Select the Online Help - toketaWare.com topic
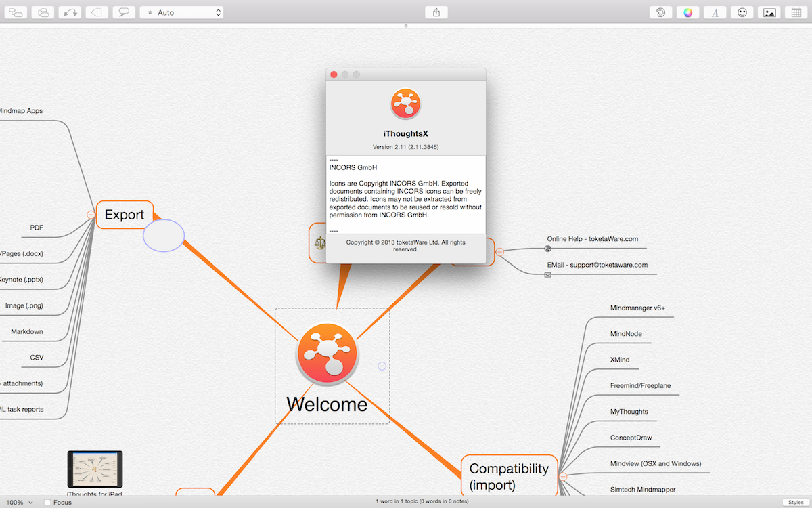This screenshot has width=812, height=508. pyautogui.click(x=593, y=239)
